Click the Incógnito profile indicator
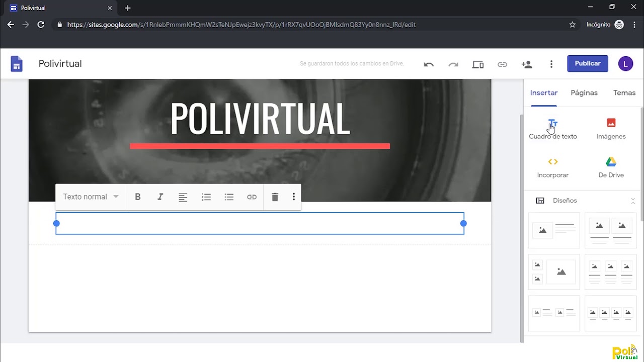The image size is (644, 362). point(605,25)
